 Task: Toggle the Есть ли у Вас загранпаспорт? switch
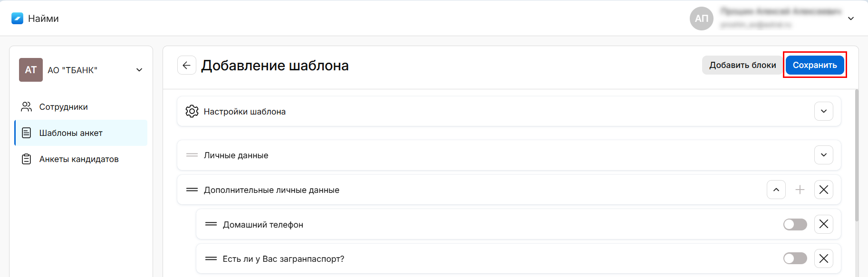[x=795, y=258]
